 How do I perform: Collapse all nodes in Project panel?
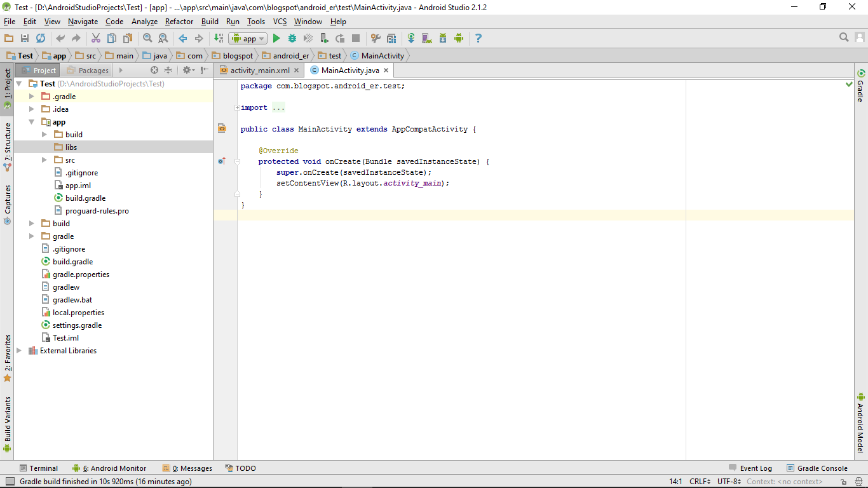click(x=168, y=71)
